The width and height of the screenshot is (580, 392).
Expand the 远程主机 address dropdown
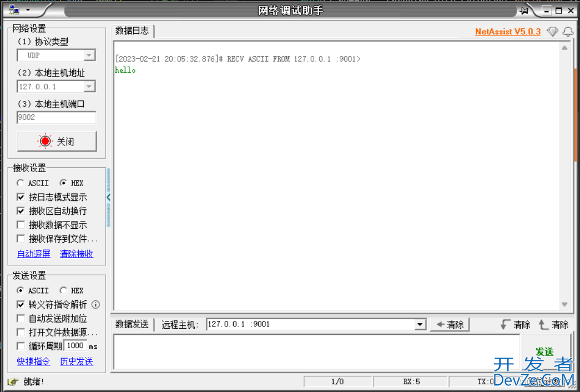420,324
